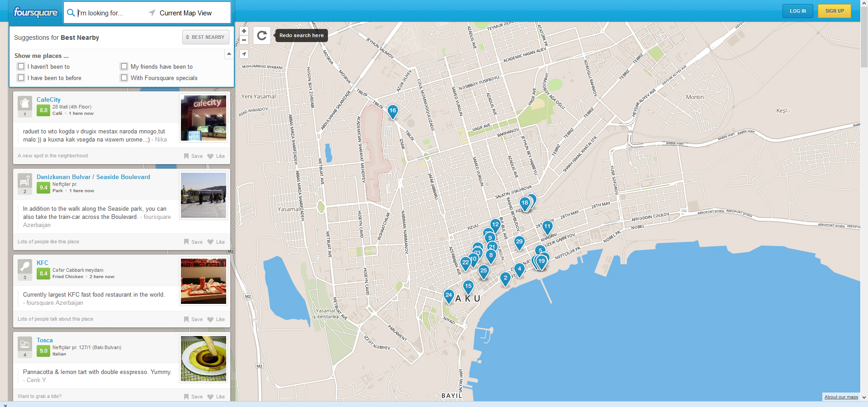868x407 pixels.
Task: Click the search magnifier icon
Action: (x=71, y=13)
